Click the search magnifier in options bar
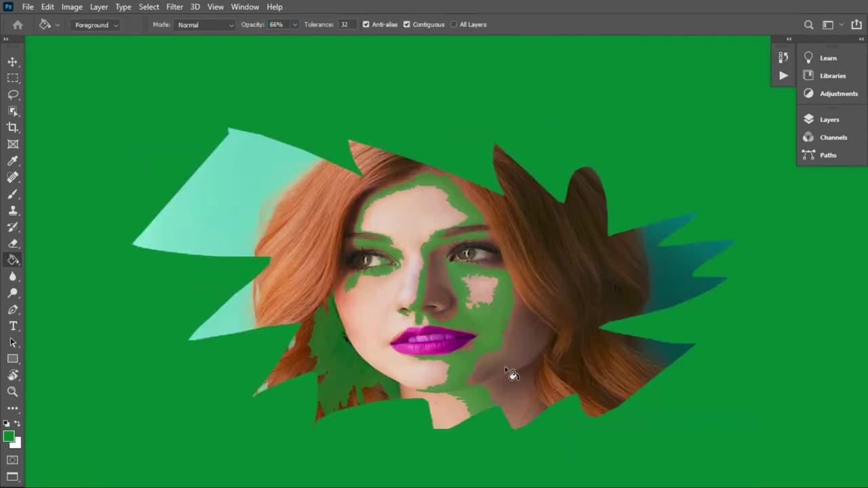868x488 pixels. [x=808, y=24]
